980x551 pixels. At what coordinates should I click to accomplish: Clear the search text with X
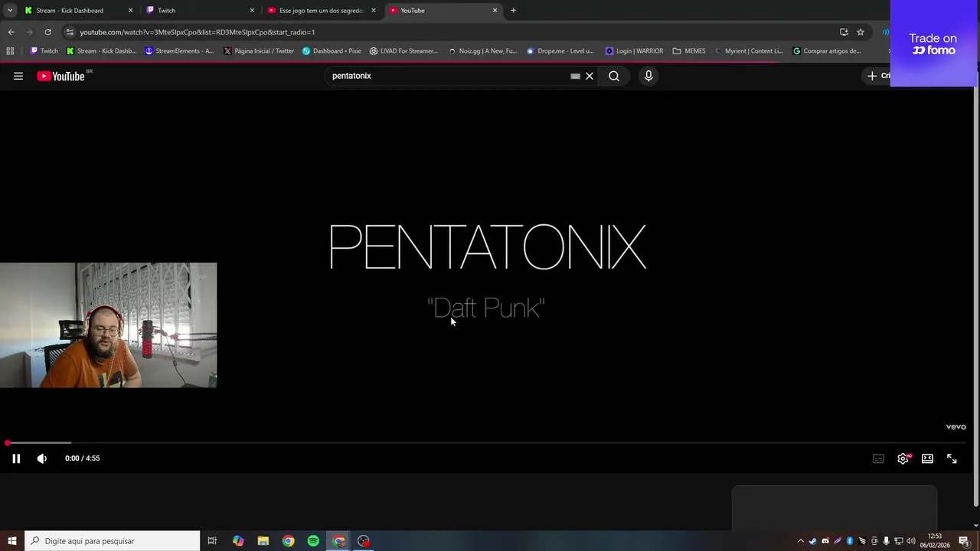coord(590,76)
